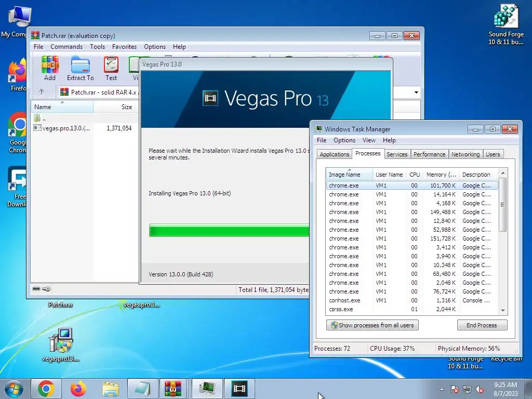Click the network tray icon
Image resolution: width=532 pixels, height=399 pixels.
467,389
